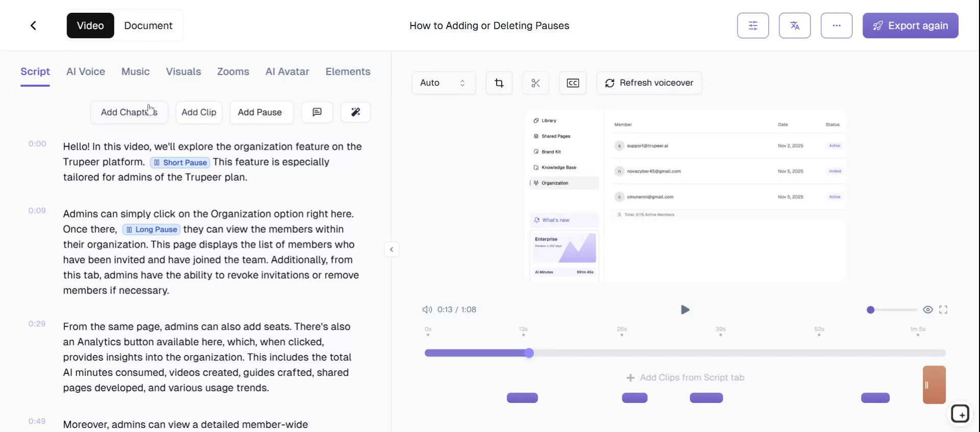980x432 pixels.
Task: Open the Auto aspect ratio dropdown
Action: pyautogui.click(x=444, y=83)
